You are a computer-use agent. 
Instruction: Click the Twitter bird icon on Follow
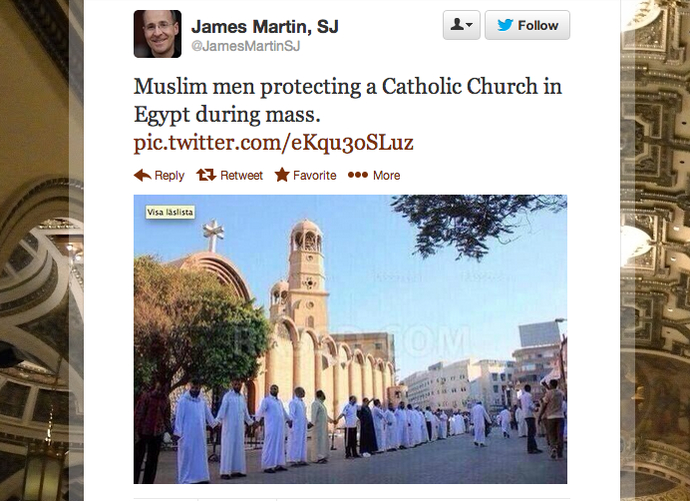(505, 25)
